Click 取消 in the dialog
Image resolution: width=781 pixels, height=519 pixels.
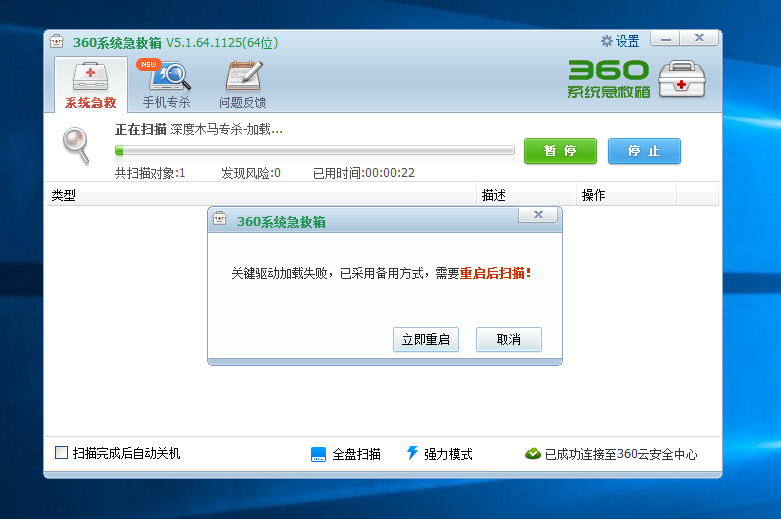point(509,340)
